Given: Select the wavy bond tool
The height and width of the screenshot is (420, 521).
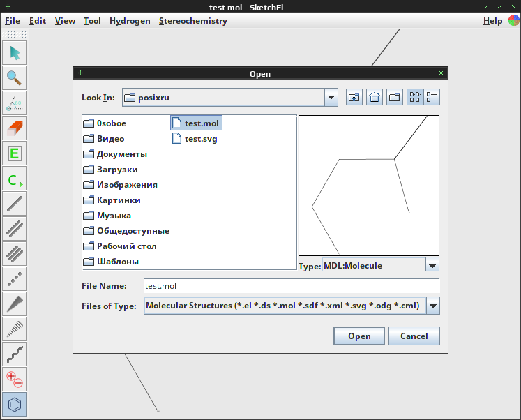Looking at the screenshot, I should pos(14,354).
